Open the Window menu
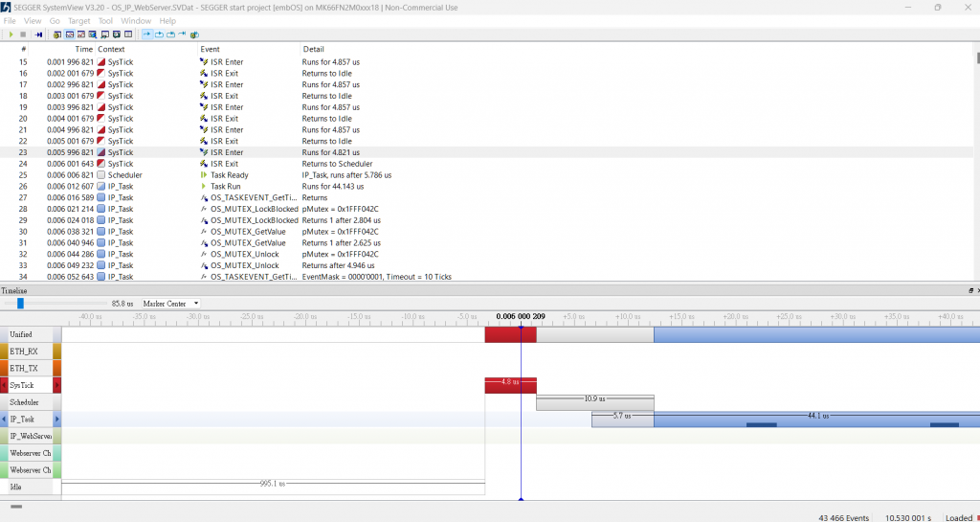980x522 pixels. (x=136, y=21)
